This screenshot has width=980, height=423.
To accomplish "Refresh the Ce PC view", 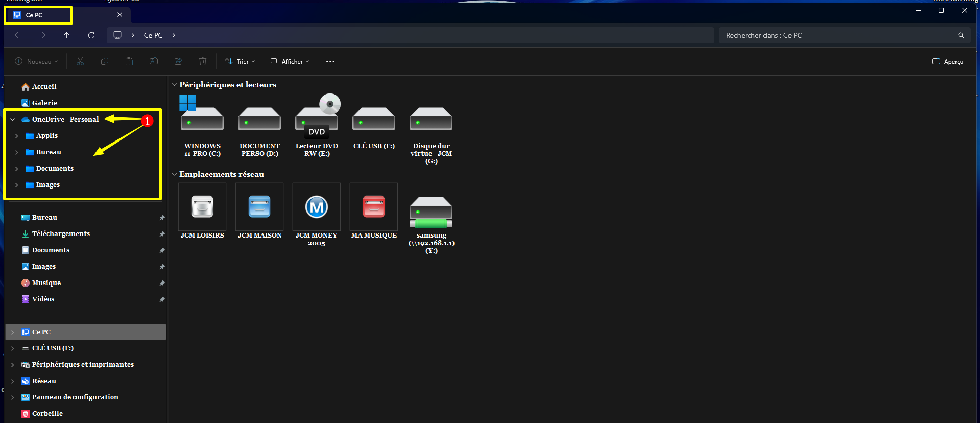I will click(91, 35).
